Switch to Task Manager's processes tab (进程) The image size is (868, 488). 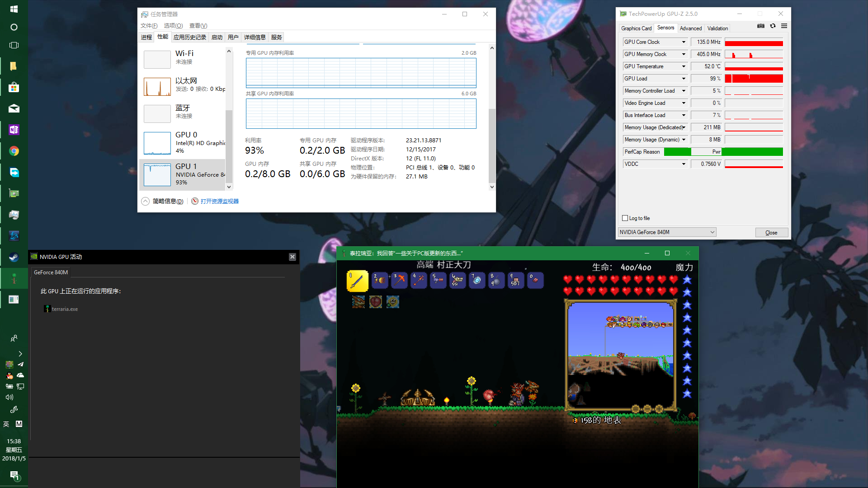[146, 37]
